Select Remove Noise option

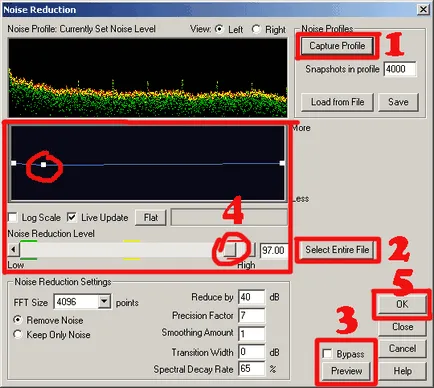click(x=17, y=320)
